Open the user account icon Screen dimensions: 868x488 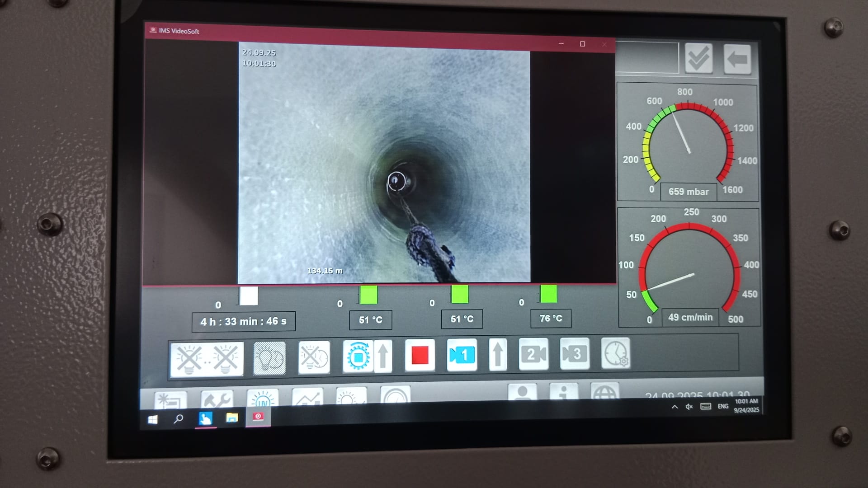point(522,392)
